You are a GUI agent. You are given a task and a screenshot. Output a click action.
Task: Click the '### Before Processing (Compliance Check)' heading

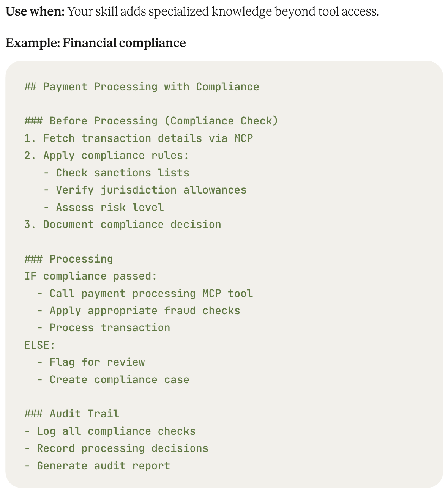click(x=151, y=121)
